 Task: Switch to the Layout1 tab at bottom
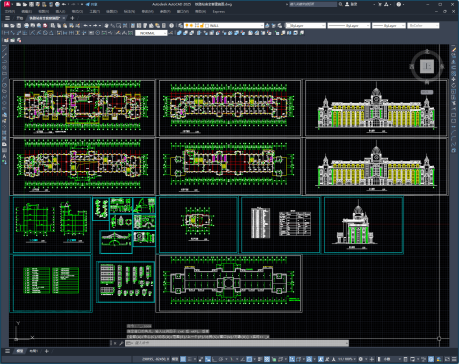tap(33, 351)
